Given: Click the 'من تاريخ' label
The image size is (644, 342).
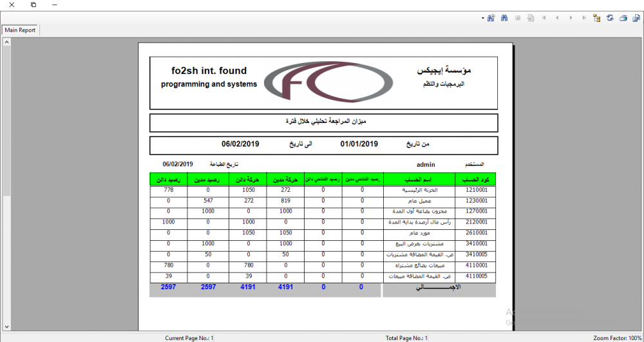Looking at the screenshot, I should pos(418,144).
